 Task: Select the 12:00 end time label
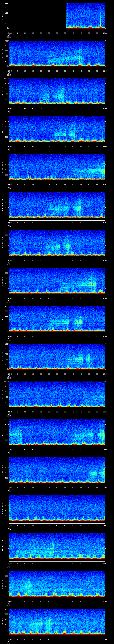105,109
